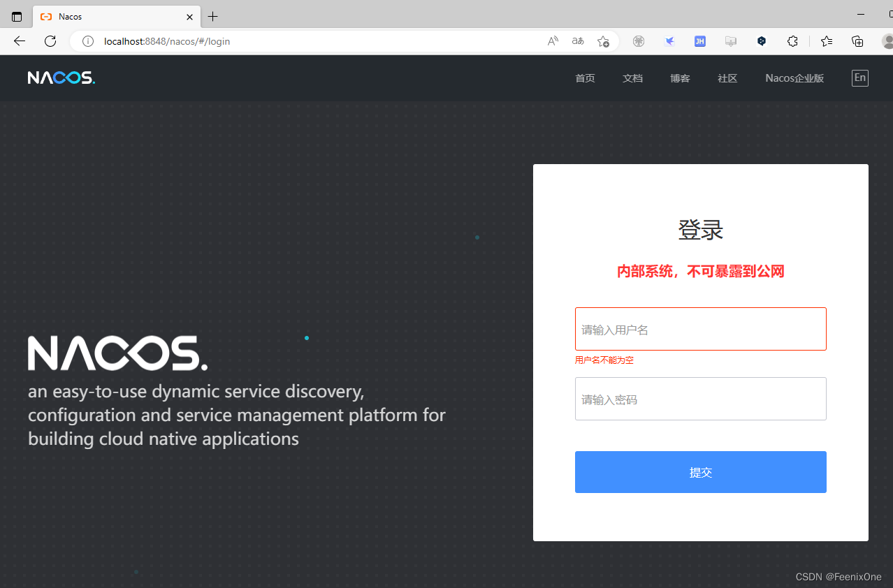Click the large NACOS logo above the tagline
Image resolution: width=893 pixels, height=588 pixels.
[117, 353]
